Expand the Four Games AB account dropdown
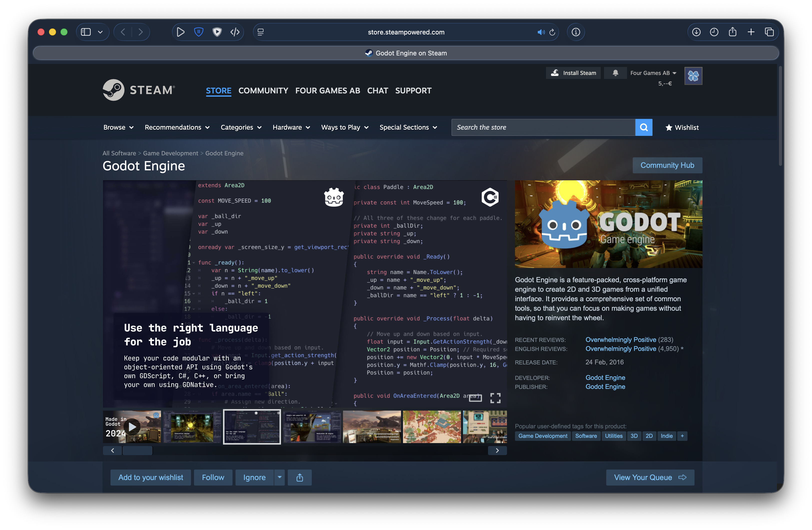Screen dimensions: 812x530 coord(653,73)
